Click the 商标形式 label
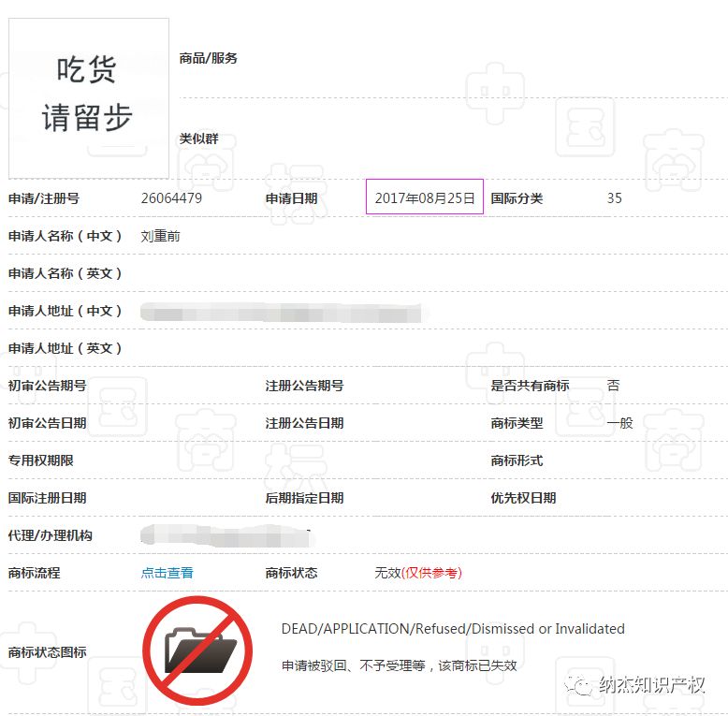 (x=517, y=460)
